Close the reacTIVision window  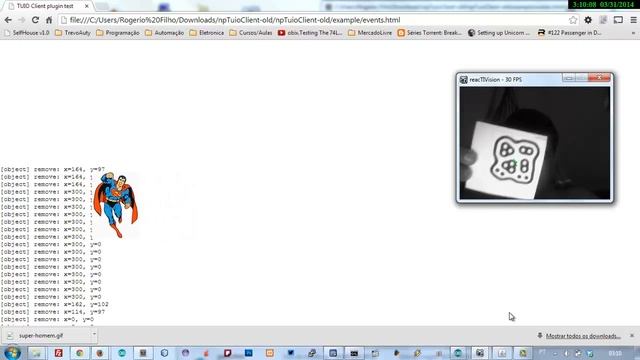tap(600, 78)
